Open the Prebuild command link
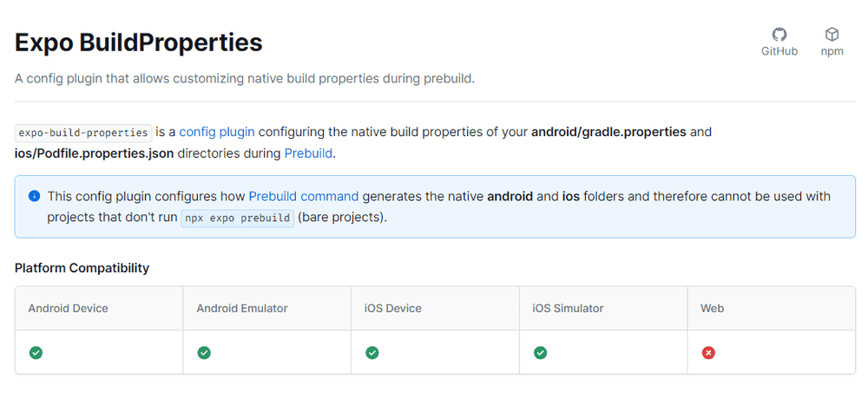Viewport: 868px width, 399px height. tap(304, 196)
